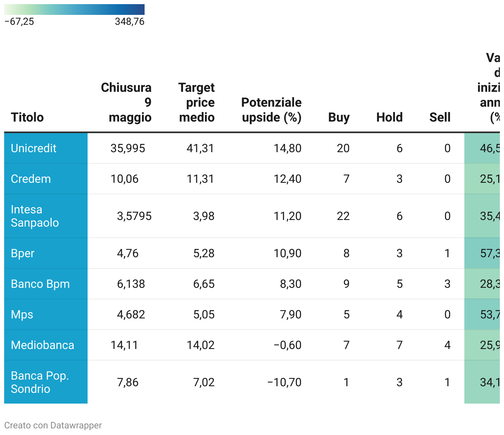Click the Creato con Datawrapper link
The image size is (504, 435).
(x=53, y=425)
